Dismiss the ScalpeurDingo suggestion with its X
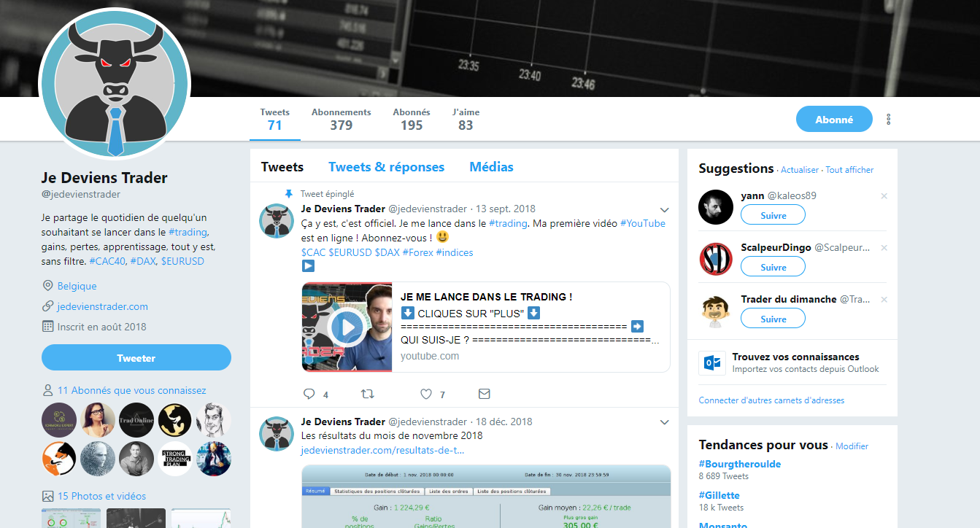980x528 pixels. coord(884,248)
